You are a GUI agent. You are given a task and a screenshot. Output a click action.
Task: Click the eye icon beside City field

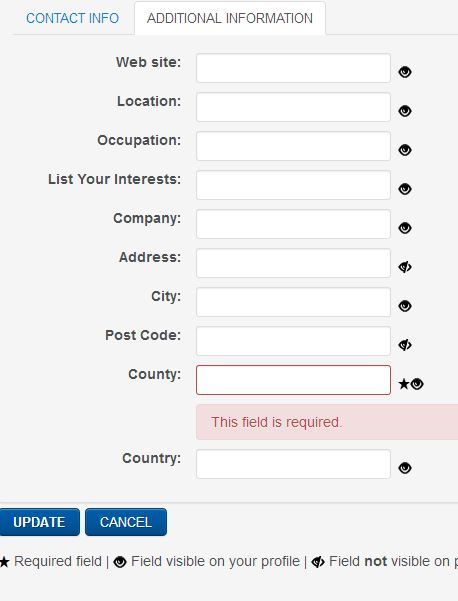click(405, 306)
